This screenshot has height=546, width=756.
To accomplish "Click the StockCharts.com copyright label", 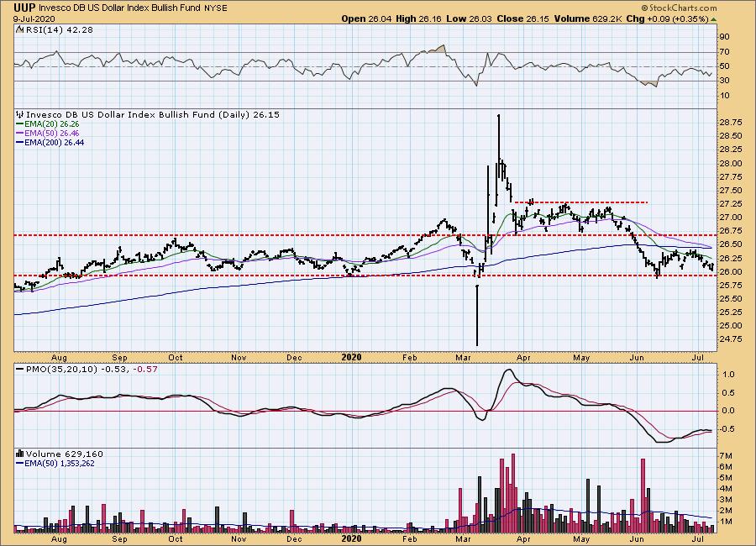I will pyautogui.click(x=679, y=8).
